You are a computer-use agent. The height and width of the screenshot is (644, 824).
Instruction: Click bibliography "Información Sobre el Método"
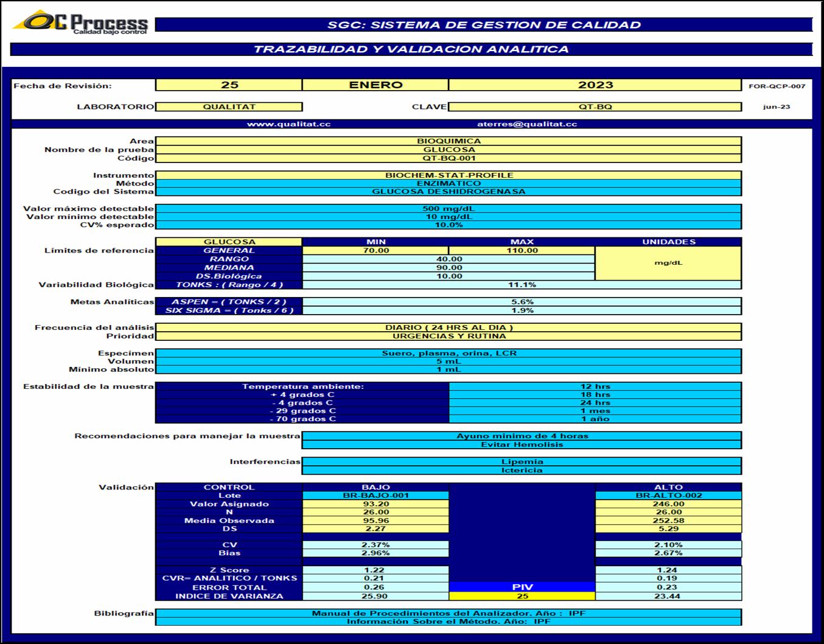tap(449, 621)
